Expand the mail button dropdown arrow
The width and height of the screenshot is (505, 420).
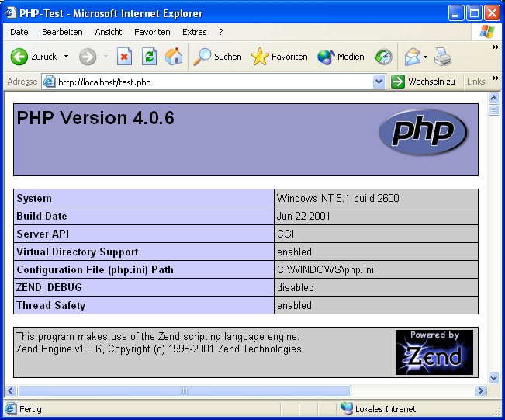(x=426, y=57)
